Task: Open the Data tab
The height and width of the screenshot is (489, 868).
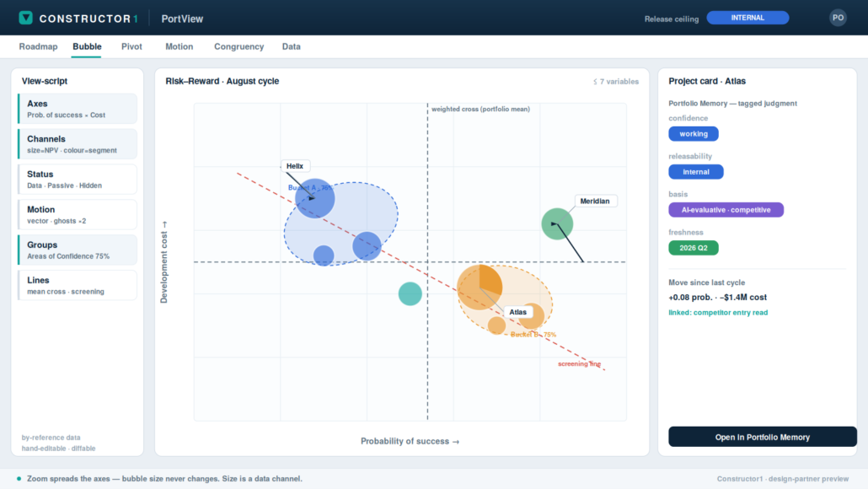Action: click(x=292, y=46)
